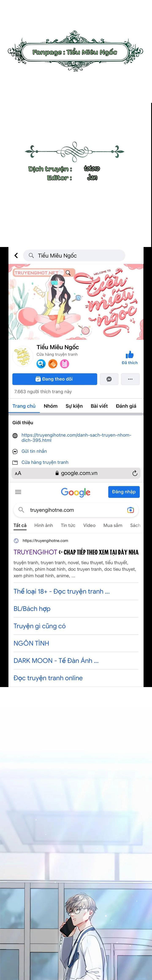Click the magnifier on the cover banner
The height and width of the screenshot is (980, 152).
68,273
